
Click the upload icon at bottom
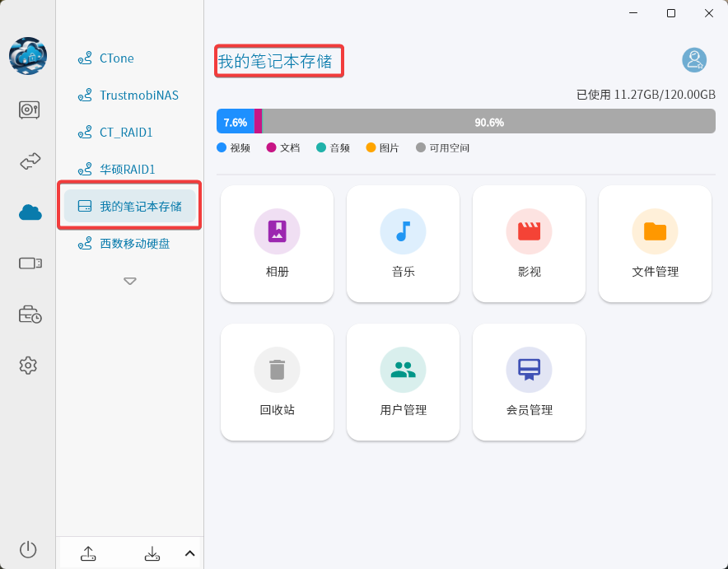[89, 553]
